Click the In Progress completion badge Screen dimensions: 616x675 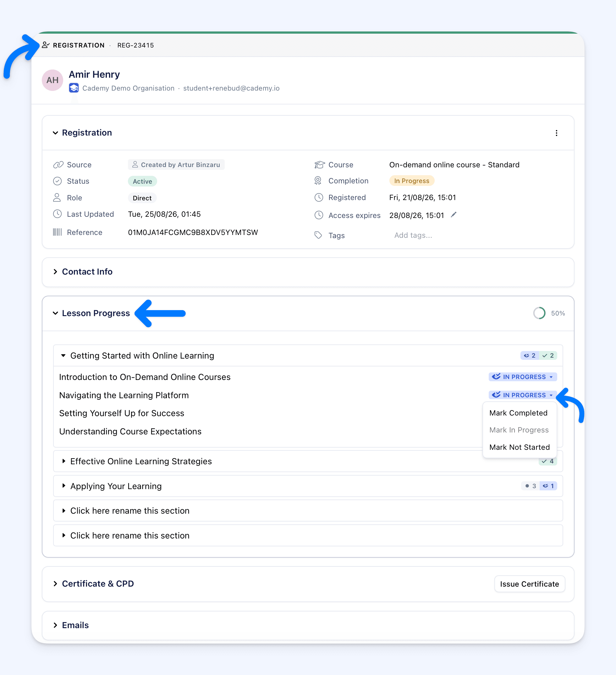tap(412, 181)
